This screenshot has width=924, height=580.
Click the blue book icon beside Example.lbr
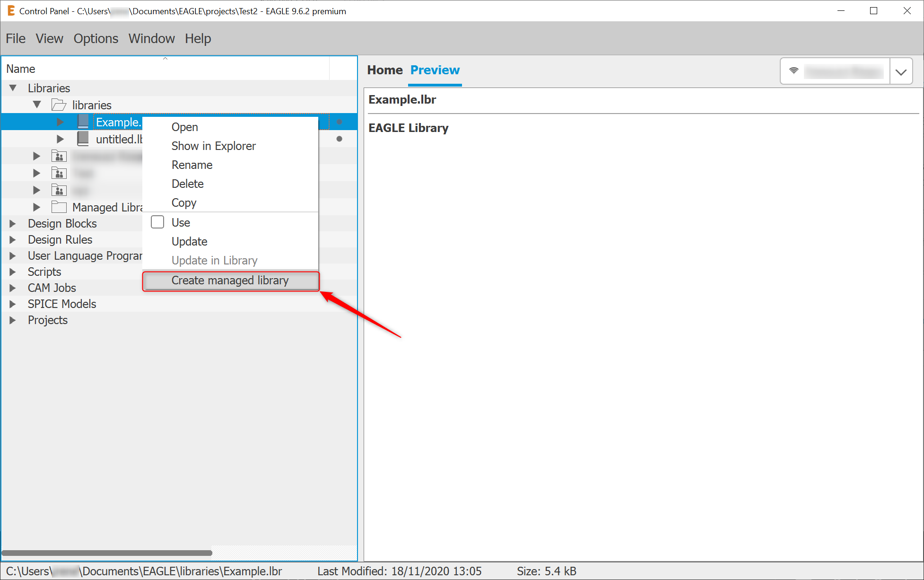[83, 122]
